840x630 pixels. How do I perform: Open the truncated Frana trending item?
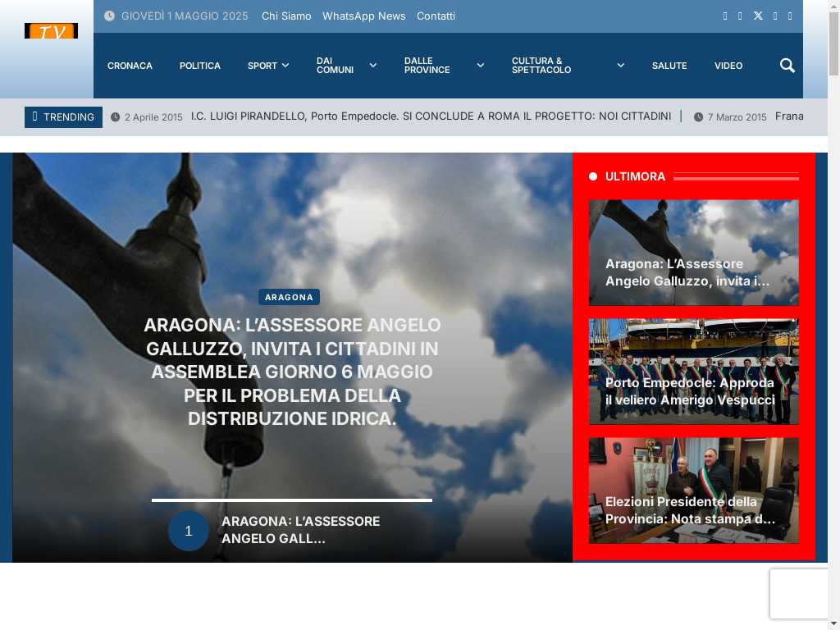788,116
